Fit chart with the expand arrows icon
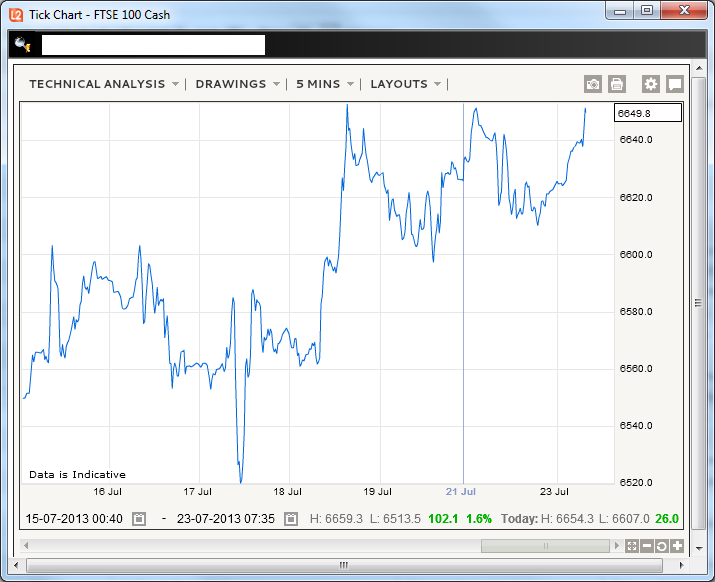 click(631, 546)
